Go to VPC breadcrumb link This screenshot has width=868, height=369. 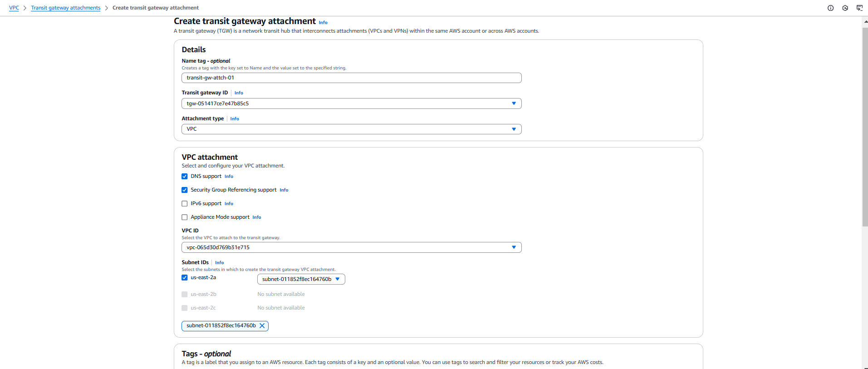click(x=14, y=8)
